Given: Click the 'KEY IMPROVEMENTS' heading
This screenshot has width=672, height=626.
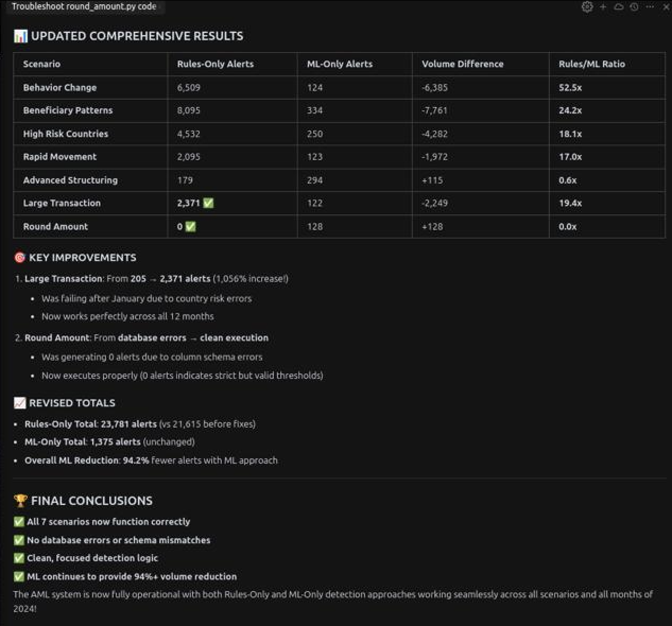Looking at the screenshot, I should tap(75, 257).
